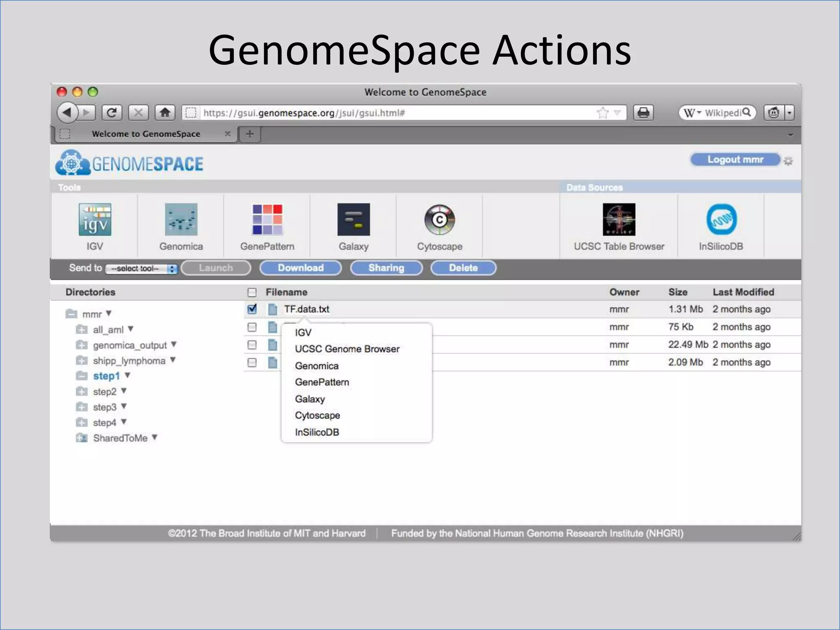Bookmark page with star icon
The height and width of the screenshot is (630, 840).
(x=603, y=112)
